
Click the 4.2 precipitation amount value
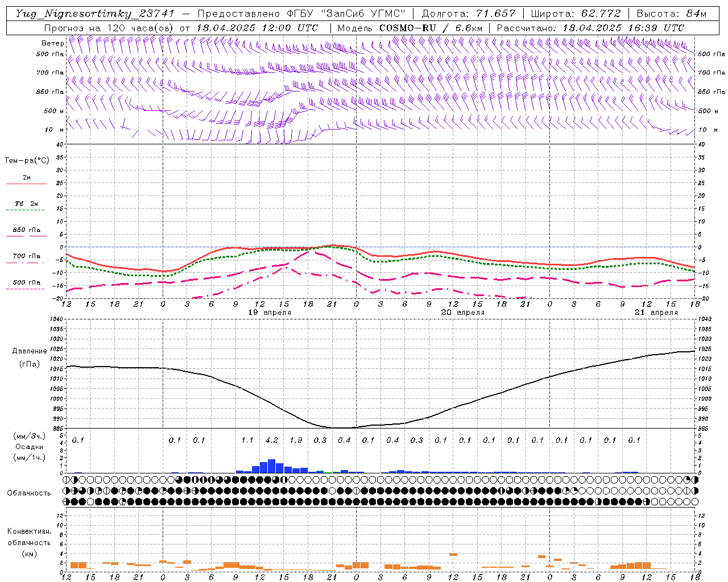tap(272, 440)
